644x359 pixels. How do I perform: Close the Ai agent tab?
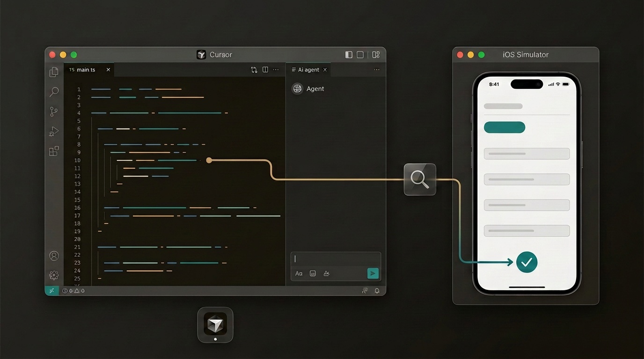click(x=325, y=70)
